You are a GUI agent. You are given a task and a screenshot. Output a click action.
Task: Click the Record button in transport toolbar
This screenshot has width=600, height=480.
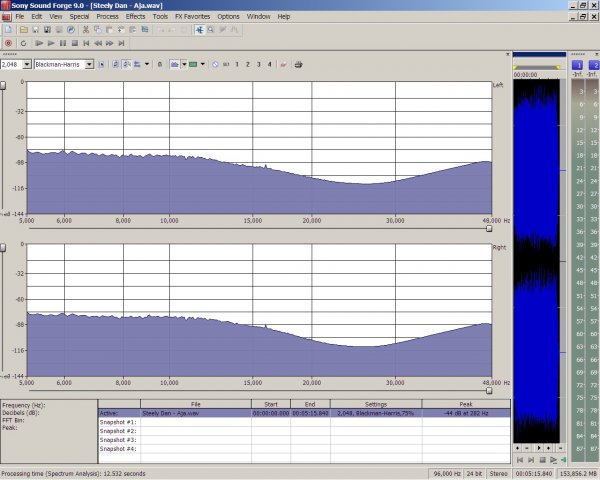point(9,43)
